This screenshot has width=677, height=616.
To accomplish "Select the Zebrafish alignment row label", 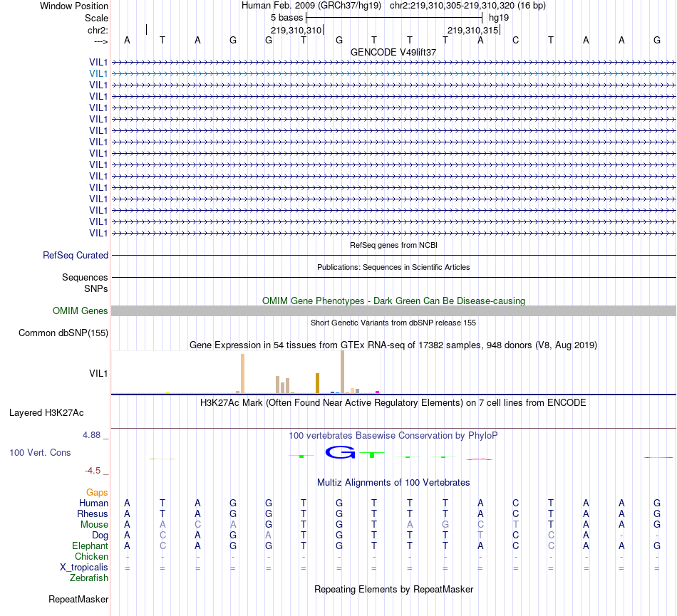I will click(89, 578).
